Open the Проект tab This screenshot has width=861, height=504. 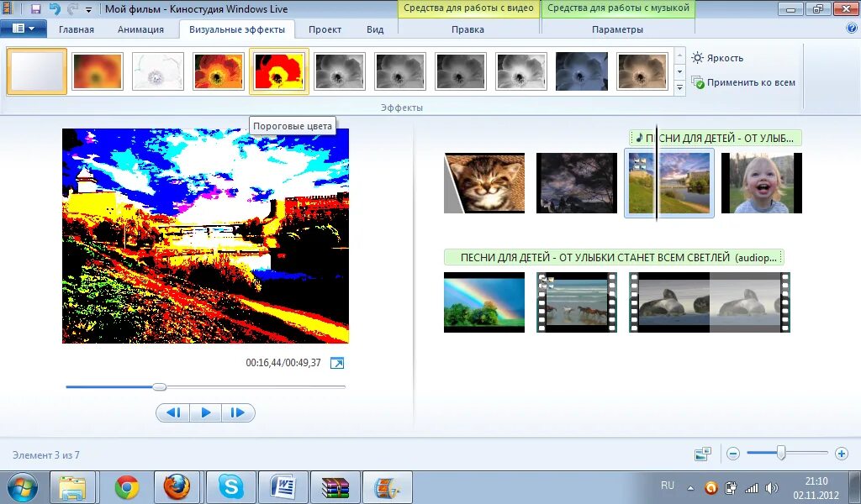point(325,29)
